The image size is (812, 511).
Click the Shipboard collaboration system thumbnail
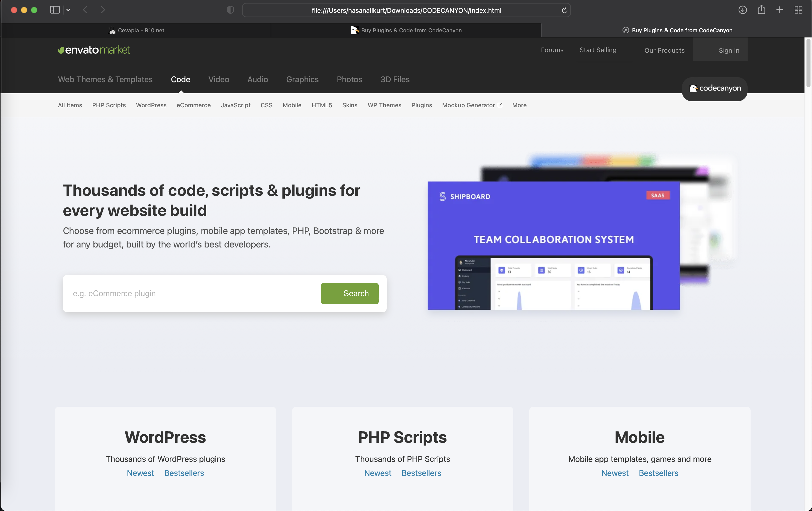click(553, 245)
